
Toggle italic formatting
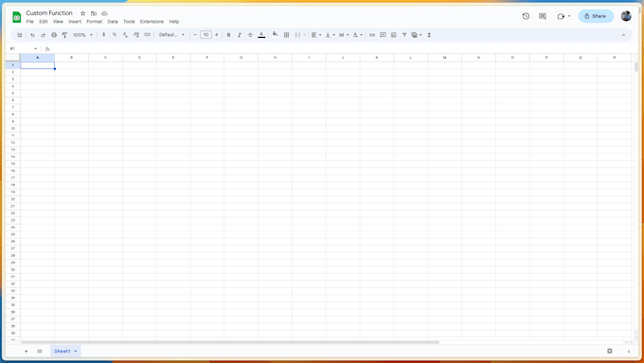(240, 35)
